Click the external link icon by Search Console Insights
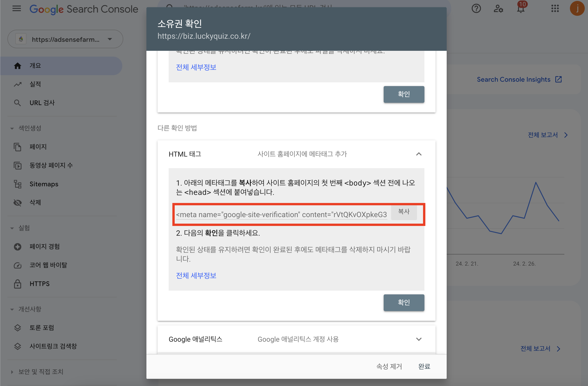Image resolution: width=588 pixels, height=386 pixels. point(558,79)
